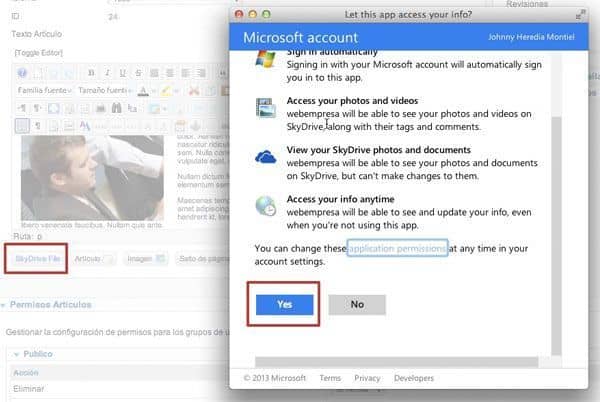Click the 'View your SkyDrive photos and documents' heading
Image resolution: width=600 pixels, height=402 pixels.
click(x=378, y=150)
